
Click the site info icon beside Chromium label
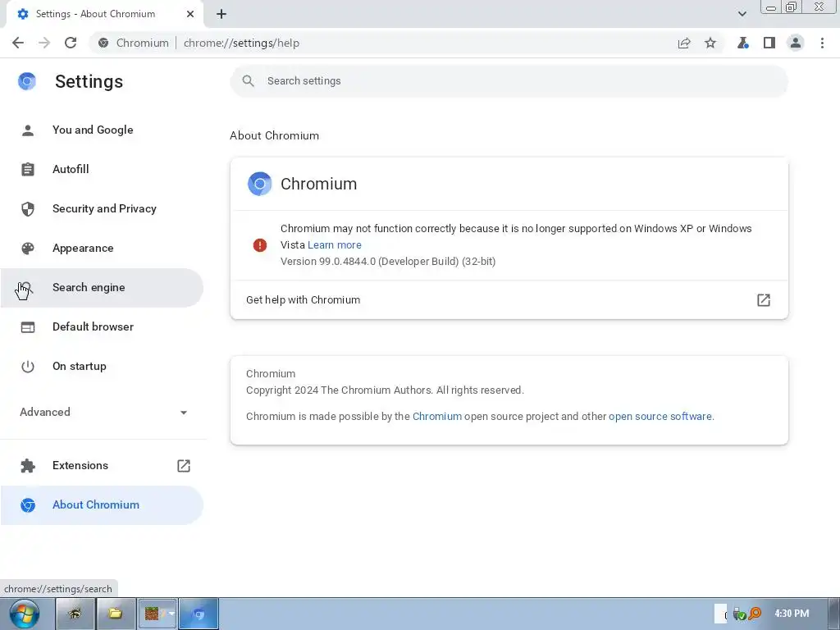[103, 43]
